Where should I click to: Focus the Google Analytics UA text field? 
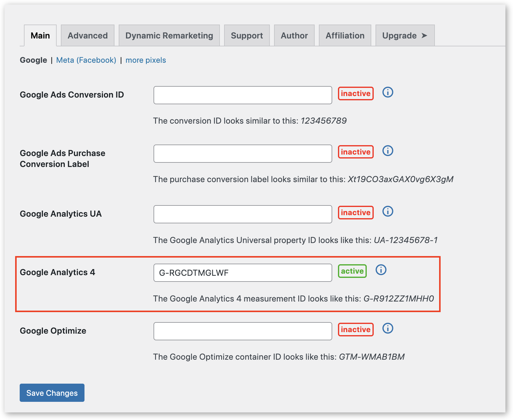[x=243, y=214]
